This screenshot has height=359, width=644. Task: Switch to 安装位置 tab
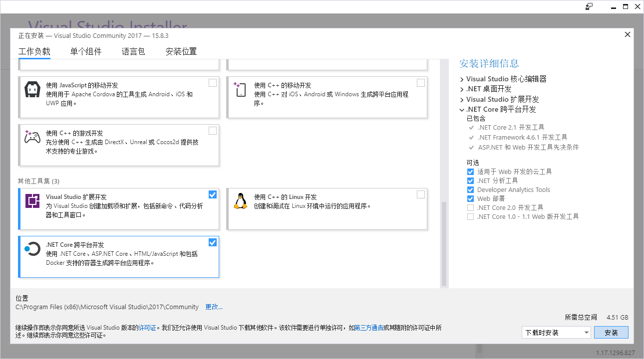[x=181, y=51]
